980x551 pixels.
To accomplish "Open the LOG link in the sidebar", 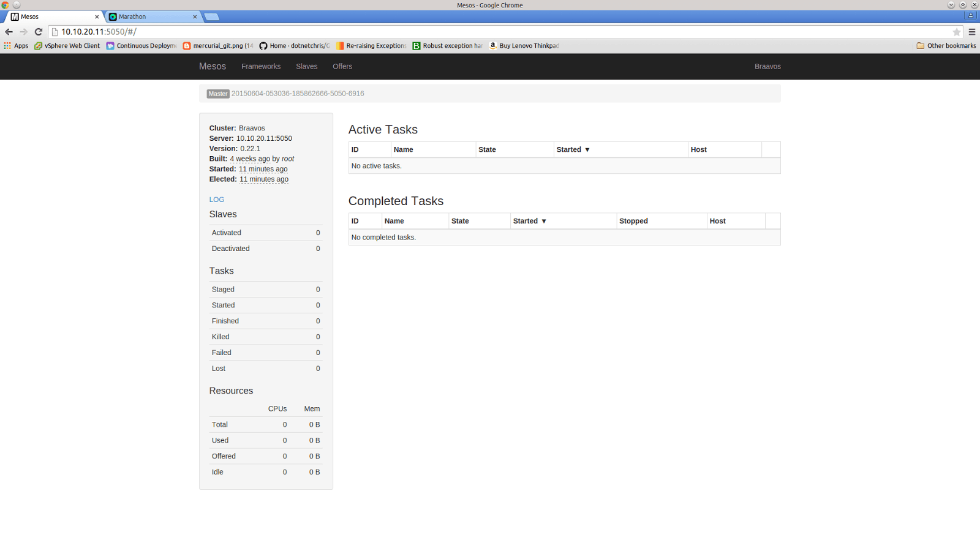I will click(217, 200).
